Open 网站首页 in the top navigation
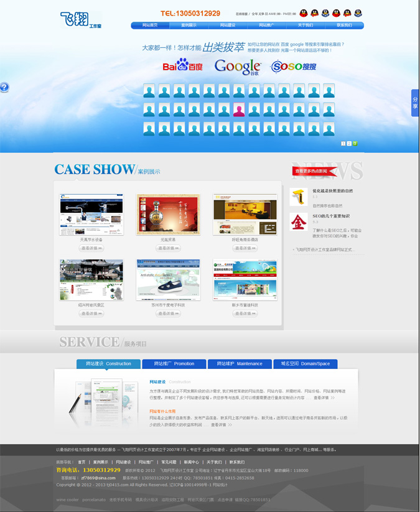Screen dimensions: 420x512 click(x=150, y=25)
